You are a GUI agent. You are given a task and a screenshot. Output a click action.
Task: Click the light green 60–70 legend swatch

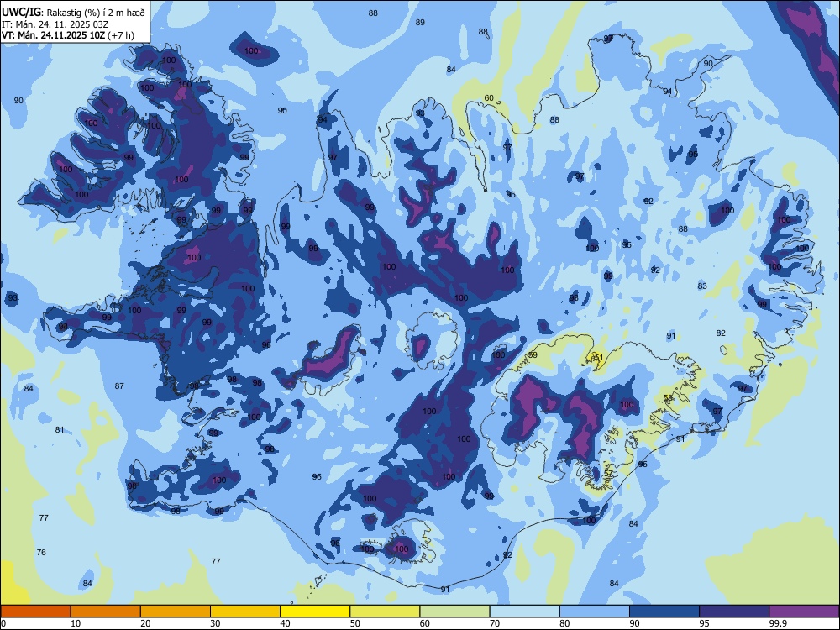(454, 612)
